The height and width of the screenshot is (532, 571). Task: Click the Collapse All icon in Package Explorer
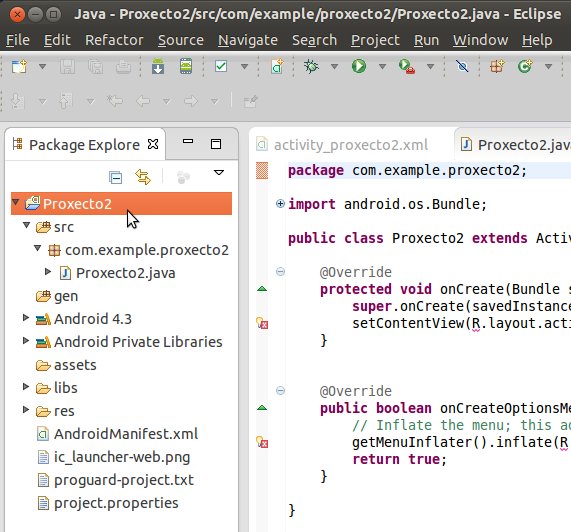(x=116, y=178)
